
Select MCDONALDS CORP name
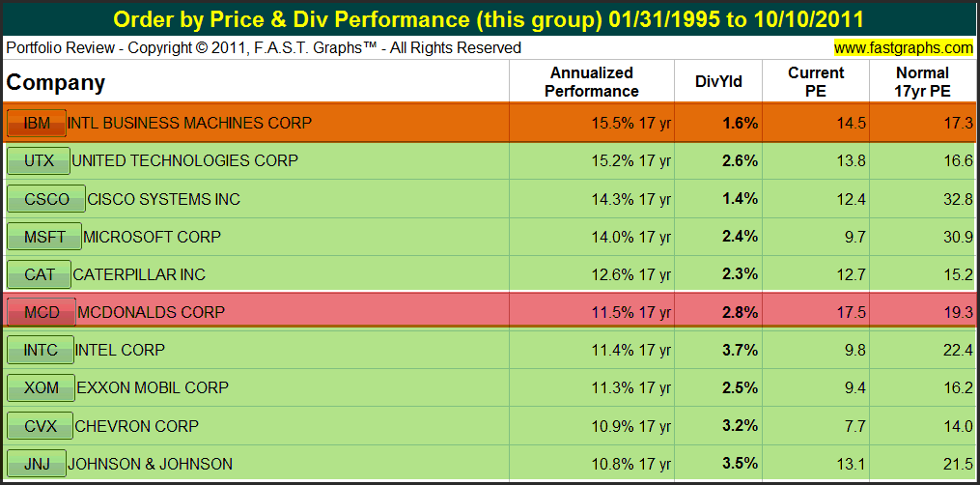point(151,312)
